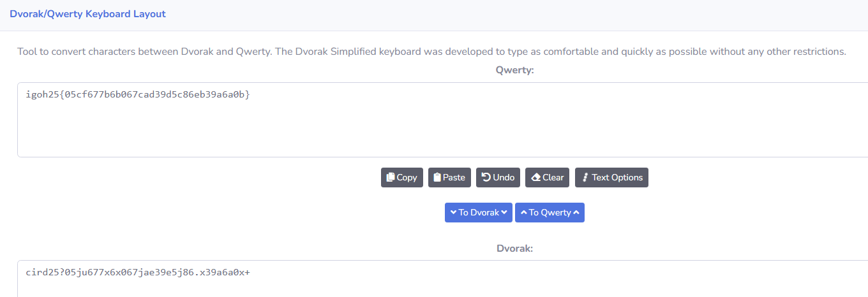Click the Qwerty: field label
The width and height of the screenshot is (868, 297).
click(x=514, y=70)
